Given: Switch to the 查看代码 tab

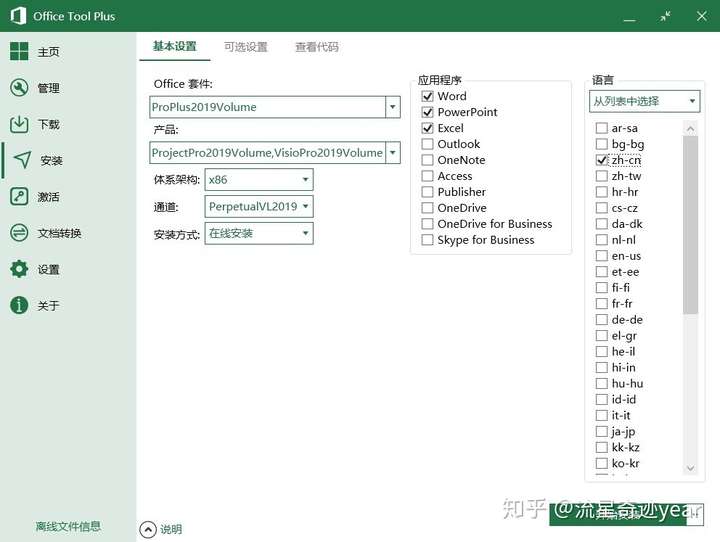Looking at the screenshot, I should click(317, 47).
